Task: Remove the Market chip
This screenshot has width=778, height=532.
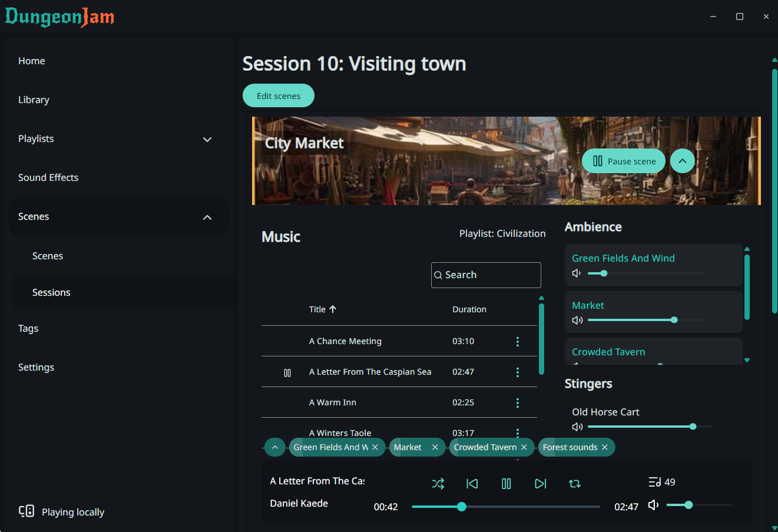Action: click(x=435, y=447)
